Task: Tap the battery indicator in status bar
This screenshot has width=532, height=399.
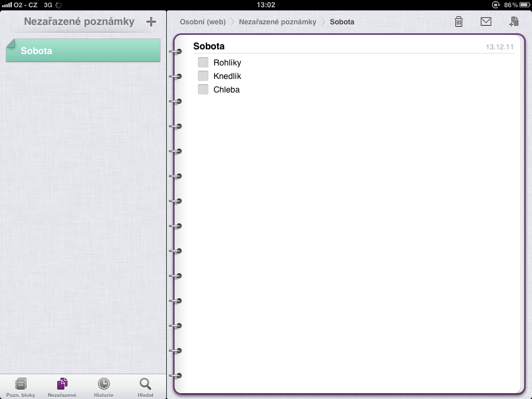Action: pyautogui.click(x=525, y=5)
